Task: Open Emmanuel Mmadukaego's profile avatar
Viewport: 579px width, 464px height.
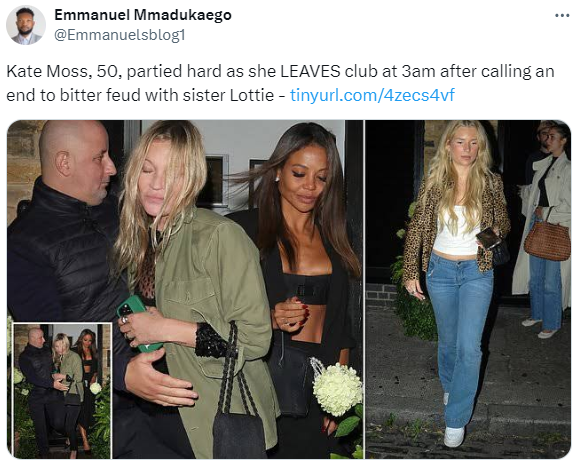Action: point(26,25)
